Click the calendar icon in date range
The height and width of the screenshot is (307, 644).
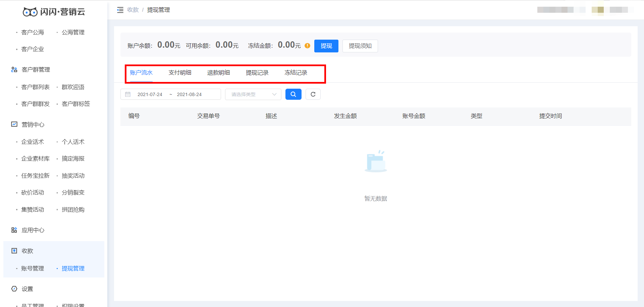pos(128,94)
